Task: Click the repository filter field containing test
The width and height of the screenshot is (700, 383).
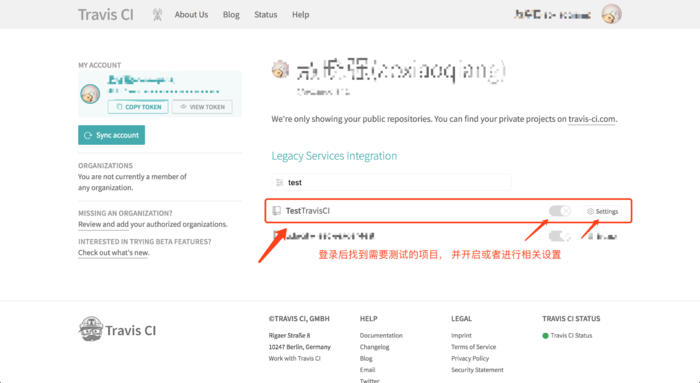Action: click(392, 182)
